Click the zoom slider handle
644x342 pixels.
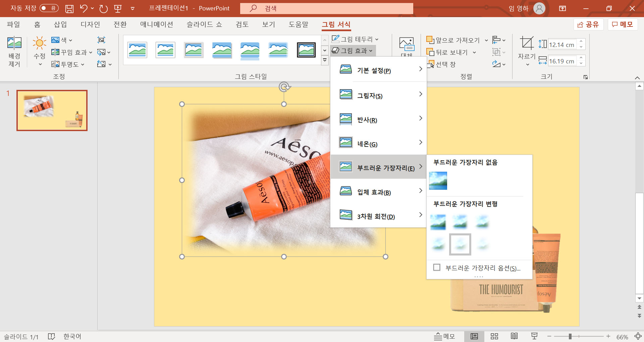click(x=570, y=336)
